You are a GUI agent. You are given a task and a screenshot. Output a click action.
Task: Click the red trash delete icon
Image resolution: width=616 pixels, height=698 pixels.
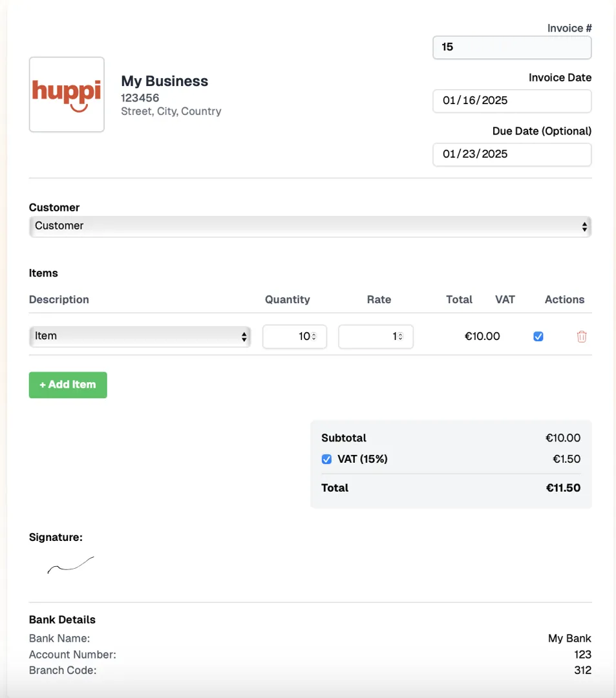(582, 337)
